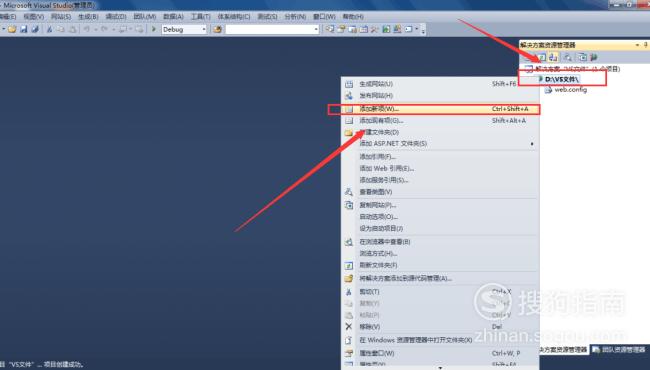This screenshot has height=370, width=650.
Task: Click the View in Browser (在浏览器中查看) icon
Action: click(349, 242)
